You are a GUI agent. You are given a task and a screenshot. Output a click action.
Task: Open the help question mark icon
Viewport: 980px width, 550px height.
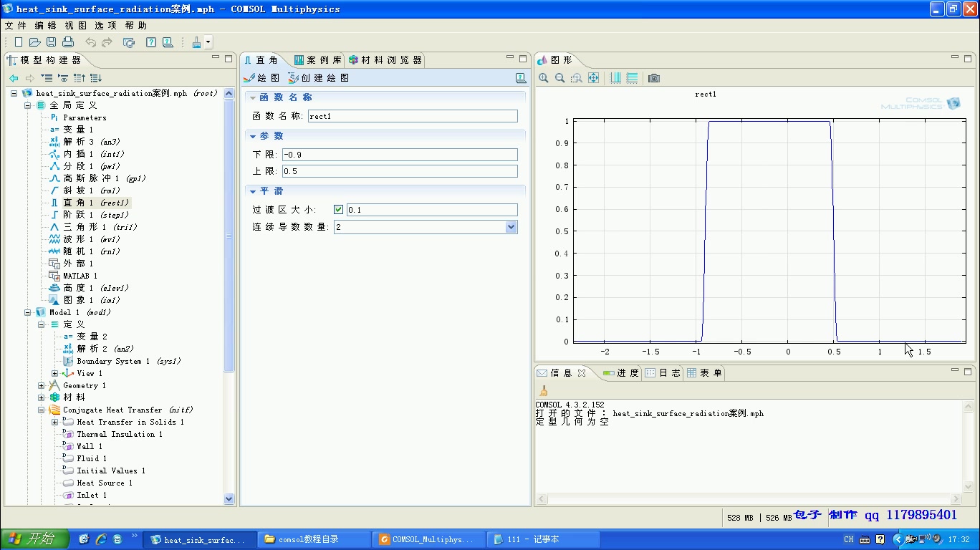pyautogui.click(x=151, y=42)
